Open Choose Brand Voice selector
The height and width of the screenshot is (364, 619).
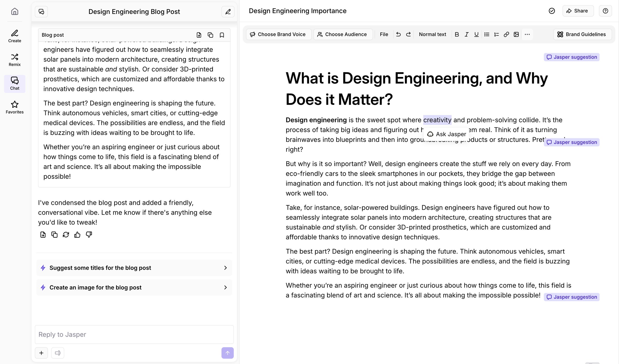279,34
